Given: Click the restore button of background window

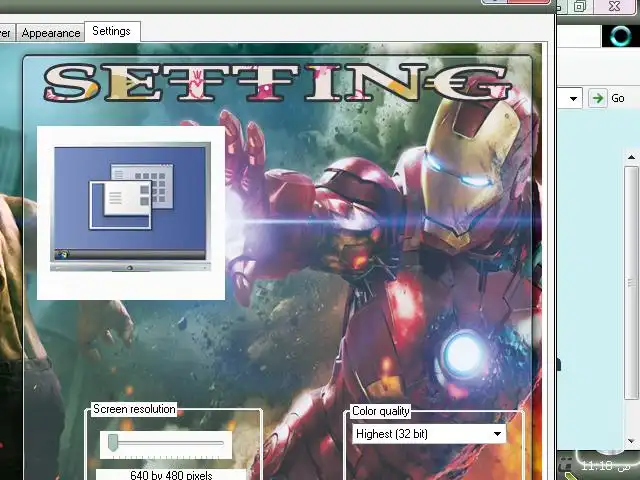Looking at the screenshot, I should pyautogui.click(x=580, y=6).
